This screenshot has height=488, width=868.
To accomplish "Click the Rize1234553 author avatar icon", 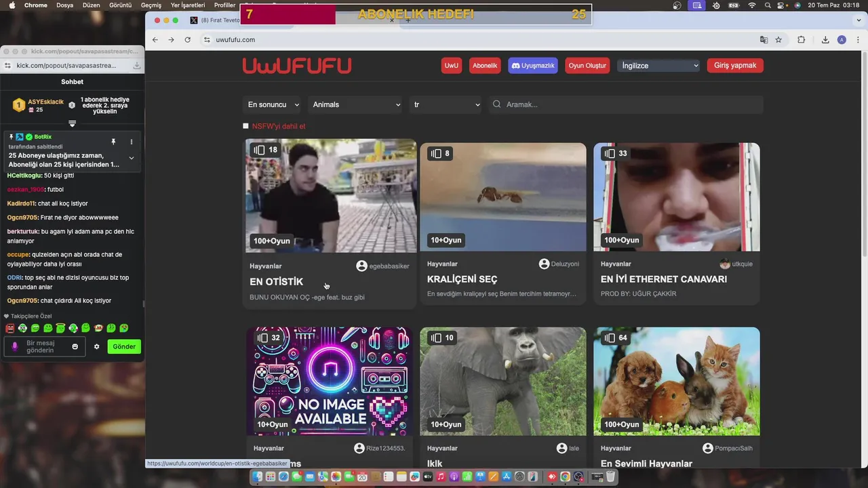I will (359, 448).
